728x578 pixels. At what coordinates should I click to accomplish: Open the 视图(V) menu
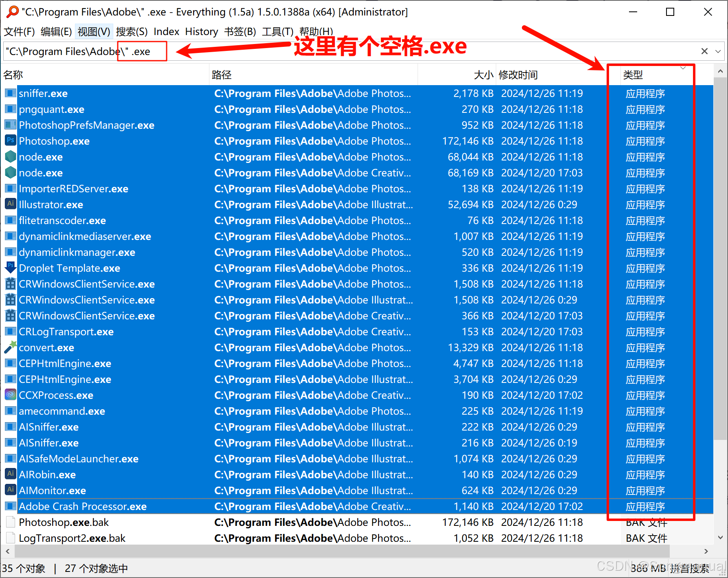click(94, 32)
